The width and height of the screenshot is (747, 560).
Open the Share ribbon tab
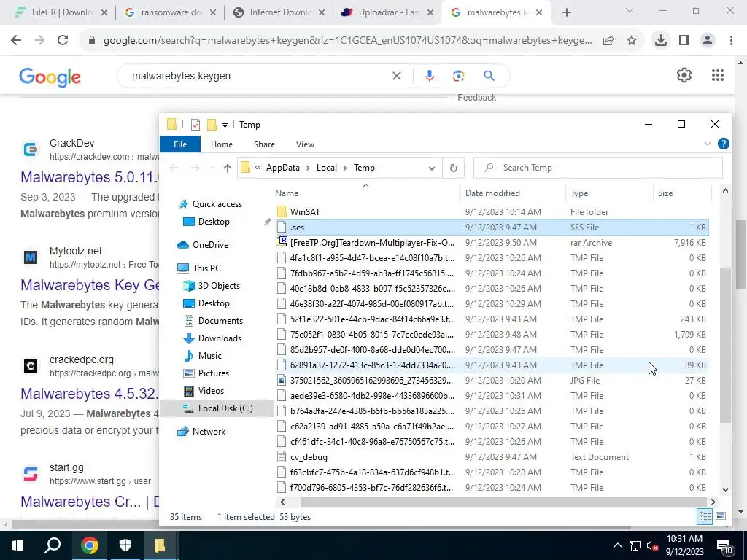(x=264, y=144)
